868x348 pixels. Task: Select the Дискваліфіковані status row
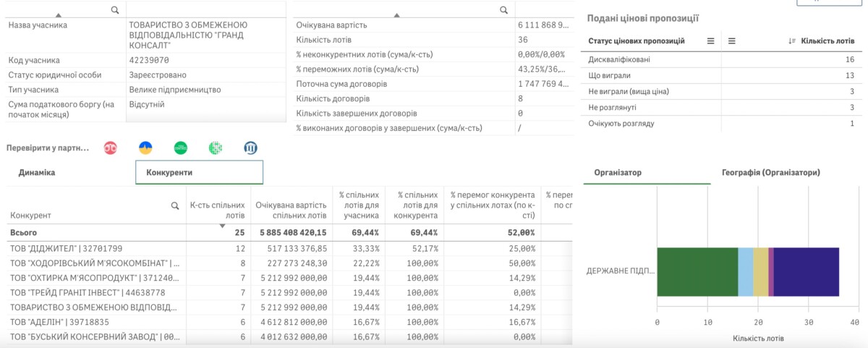click(x=620, y=59)
